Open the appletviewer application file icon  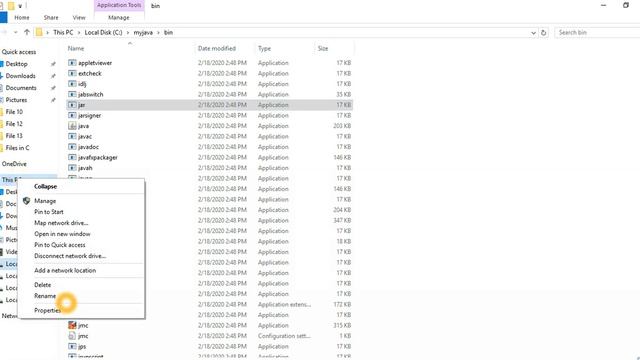click(x=72, y=63)
